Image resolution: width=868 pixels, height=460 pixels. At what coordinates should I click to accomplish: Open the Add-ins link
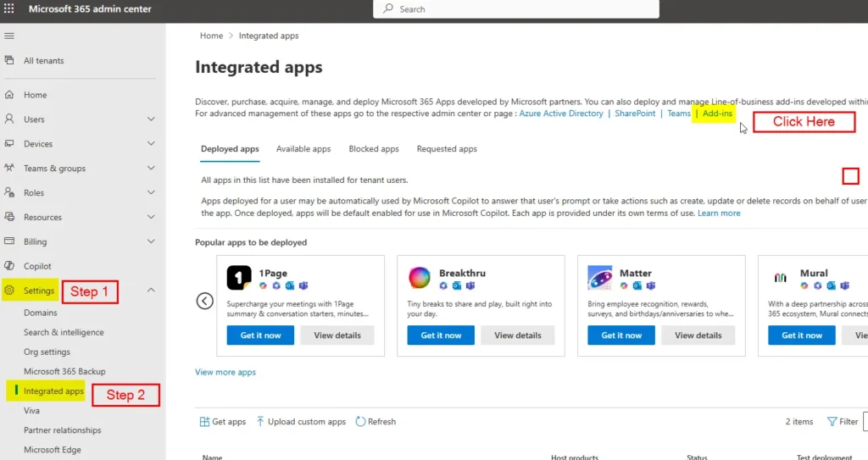pos(717,114)
